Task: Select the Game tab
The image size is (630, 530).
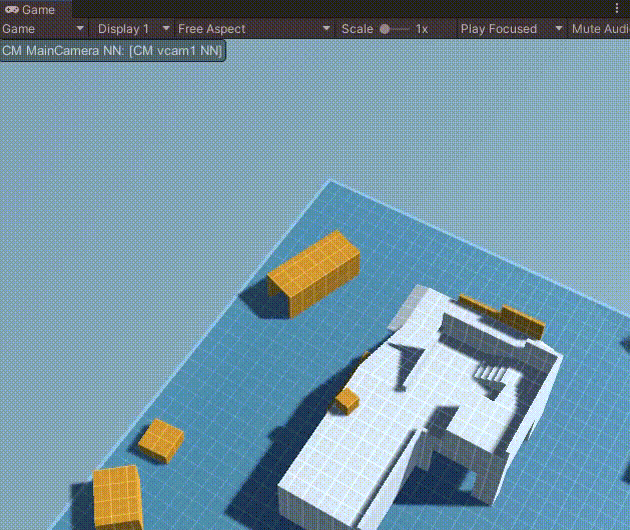Action: 36,9
